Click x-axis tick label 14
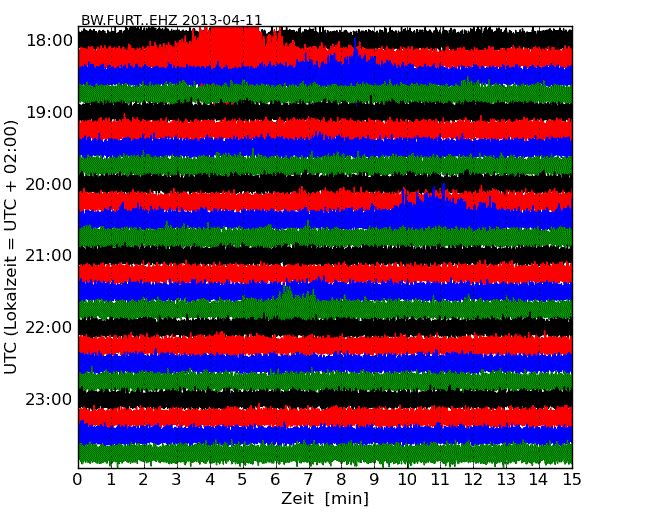The width and height of the screenshot is (650, 520). click(x=538, y=479)
